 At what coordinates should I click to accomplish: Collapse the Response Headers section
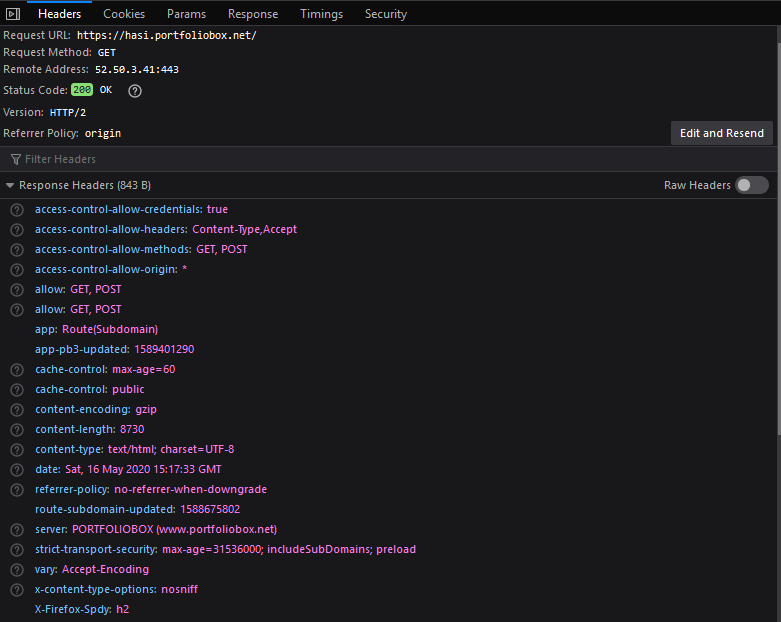point(9,185)
